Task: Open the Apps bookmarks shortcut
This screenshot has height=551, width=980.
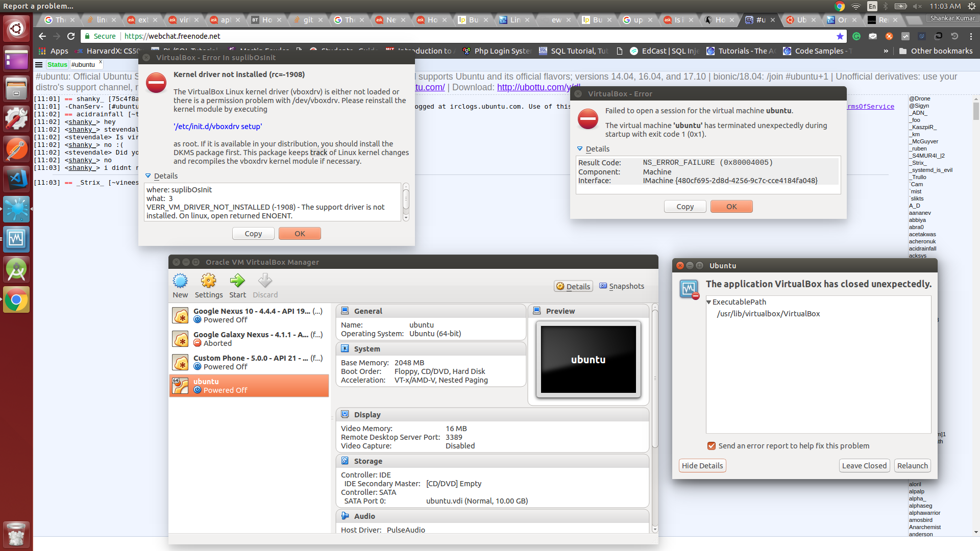Action: coord(53,51)
